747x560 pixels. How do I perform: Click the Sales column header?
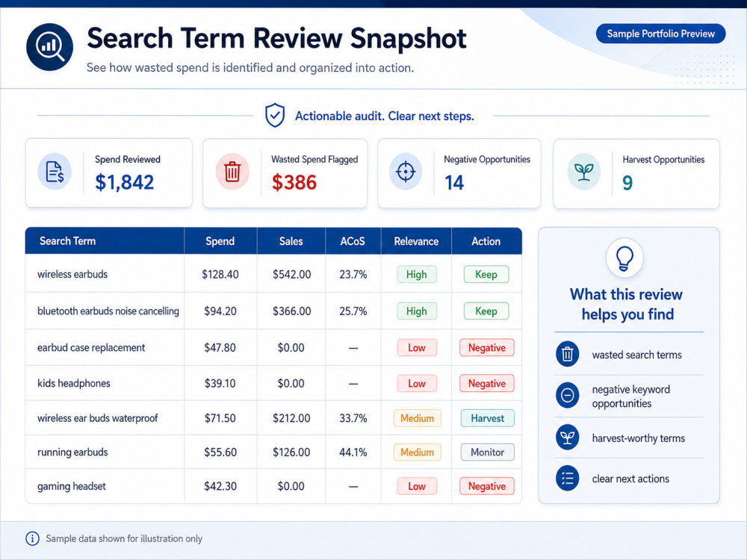click(x=291, y=241)
